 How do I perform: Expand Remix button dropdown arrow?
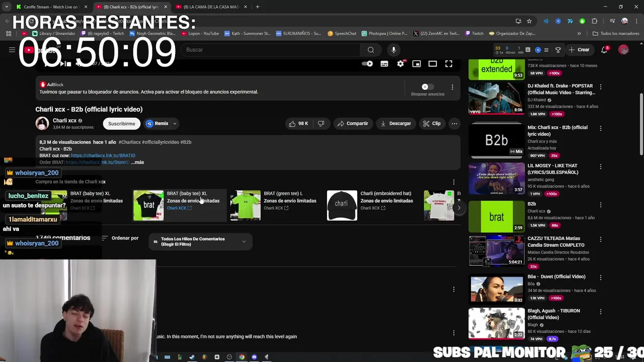point(175,124)
